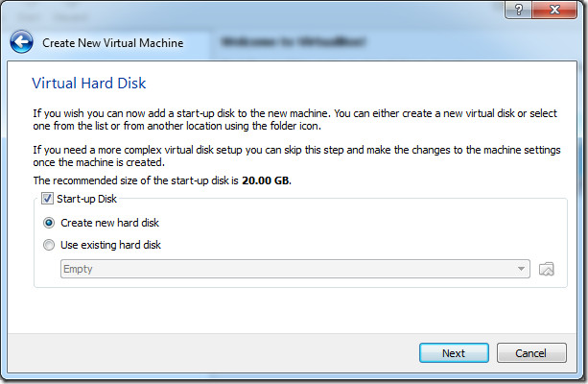Close the wizard with the red X
The image size is (588, 384).
554,10
